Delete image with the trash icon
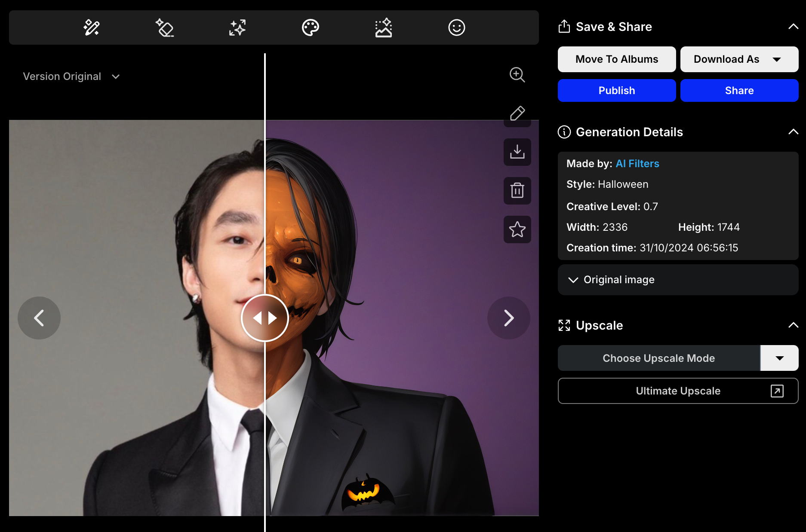806x532 pixels. (517, 191)
